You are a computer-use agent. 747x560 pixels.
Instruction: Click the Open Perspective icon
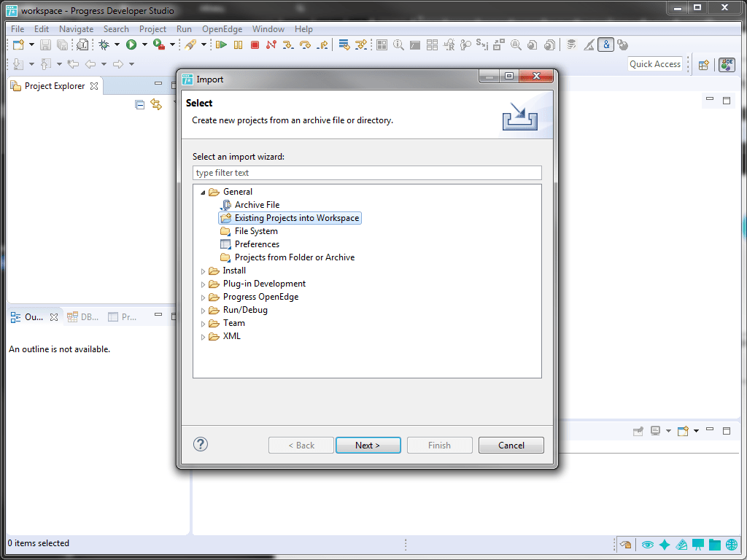704,65
